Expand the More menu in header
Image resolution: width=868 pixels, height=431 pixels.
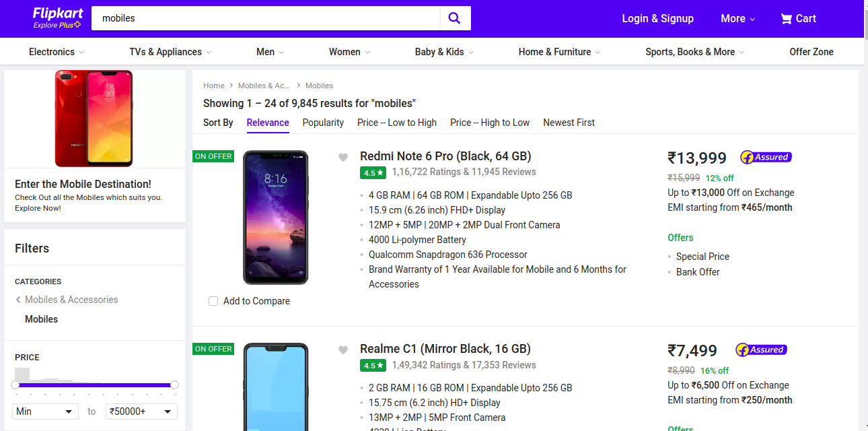click(737, 19)
